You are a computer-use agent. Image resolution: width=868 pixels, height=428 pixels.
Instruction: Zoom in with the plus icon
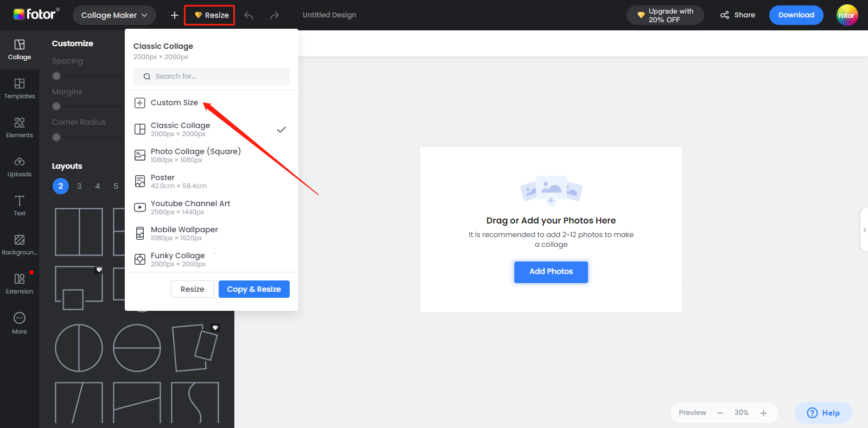tap(763, 413)
